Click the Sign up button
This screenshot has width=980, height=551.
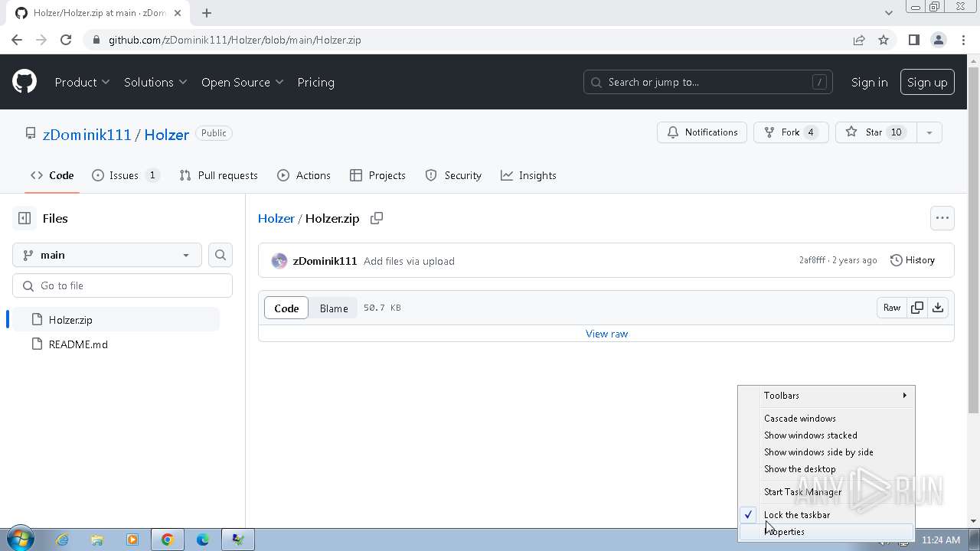click(927, 82)
